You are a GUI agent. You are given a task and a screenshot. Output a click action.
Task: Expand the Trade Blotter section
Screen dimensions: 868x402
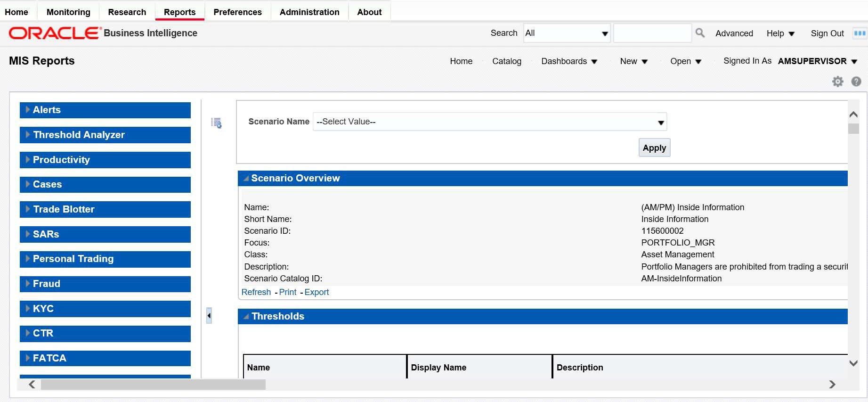click(x=105, y=209)
